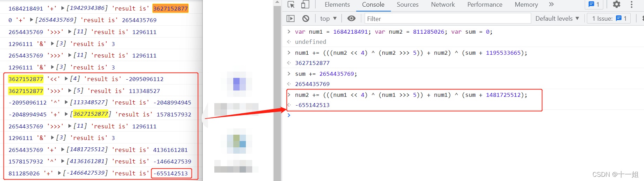Click the messages badge showing 1

[594, 5]
